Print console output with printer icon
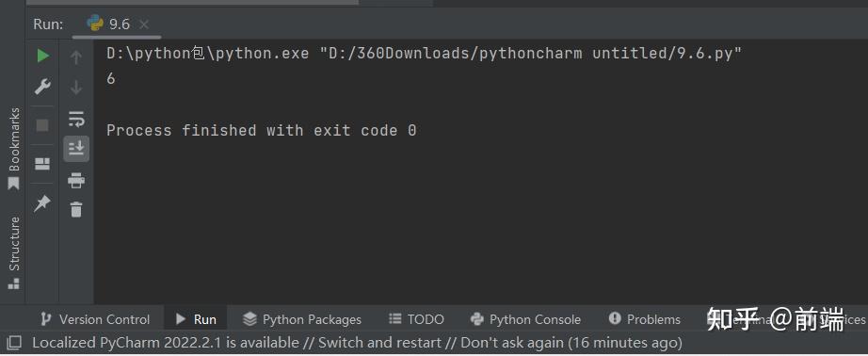The width and height of the screenshot is (868, 356). click(76, 180)
